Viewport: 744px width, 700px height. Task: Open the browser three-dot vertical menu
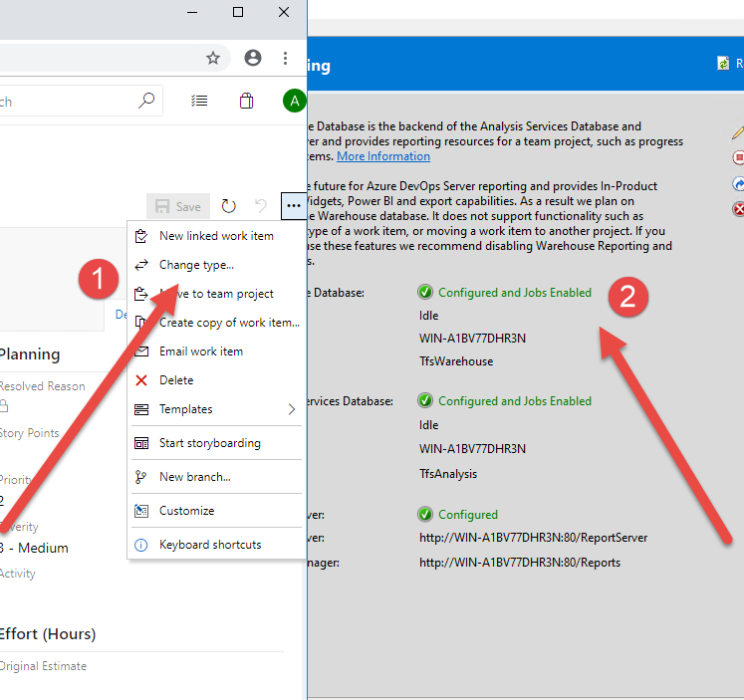click(x=285, y=58)
